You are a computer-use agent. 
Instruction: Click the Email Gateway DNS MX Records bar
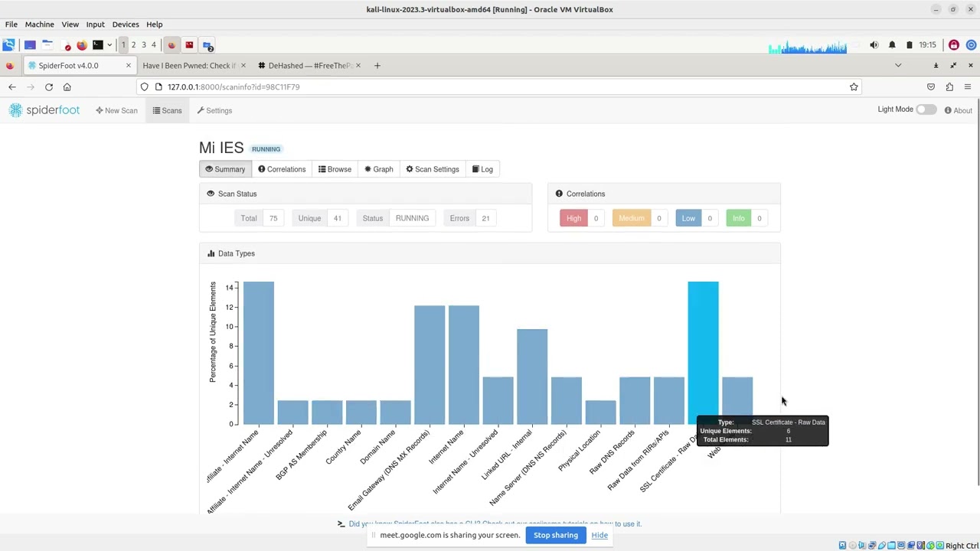tap(430, 365)
